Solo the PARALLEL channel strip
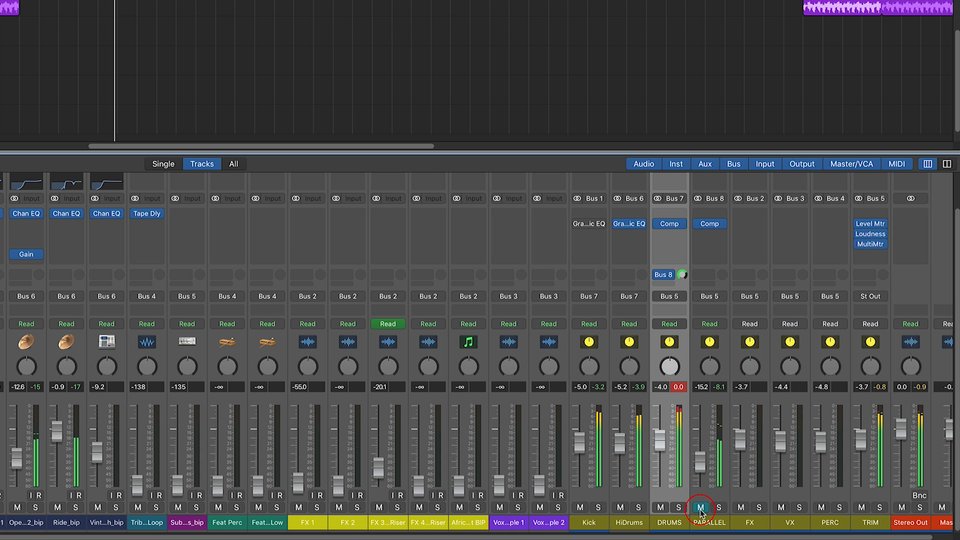Screen dimensions: 960x540 pos(719,508)
